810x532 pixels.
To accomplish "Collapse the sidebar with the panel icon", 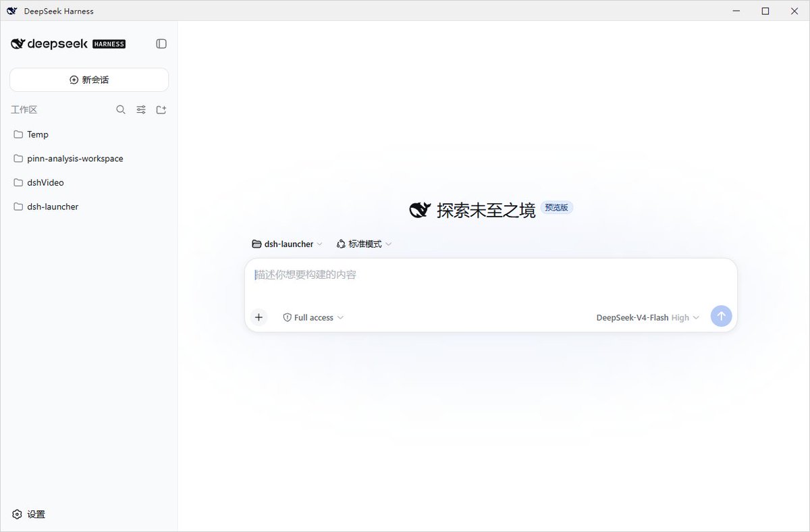I will pyautogui.click(x=161, y=44).
